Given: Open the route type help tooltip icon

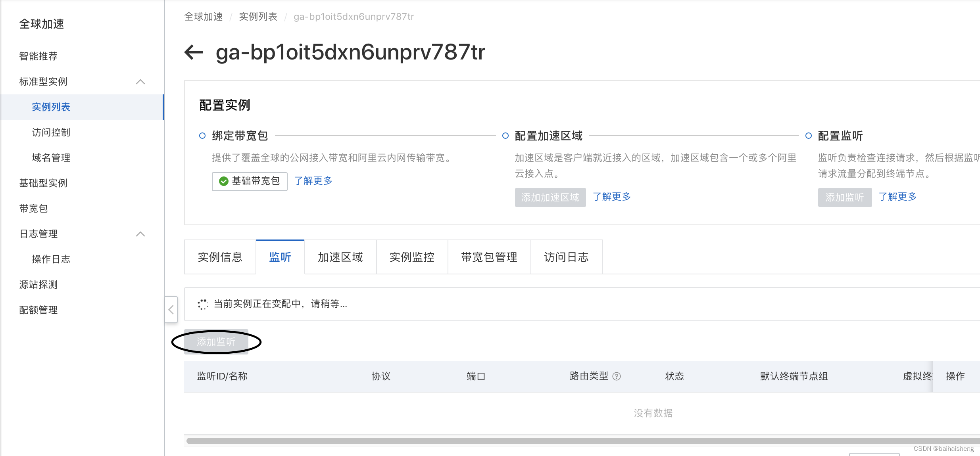Looking at the screenshot, I should (x=617, y=376).
